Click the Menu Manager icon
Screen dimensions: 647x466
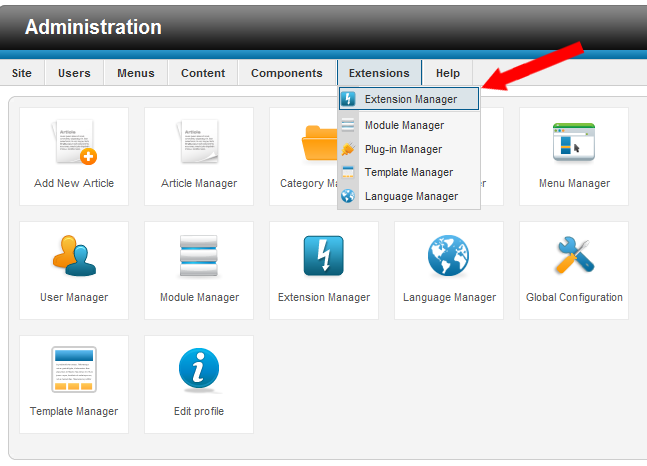pyautogui.click(x=574, y=144)
